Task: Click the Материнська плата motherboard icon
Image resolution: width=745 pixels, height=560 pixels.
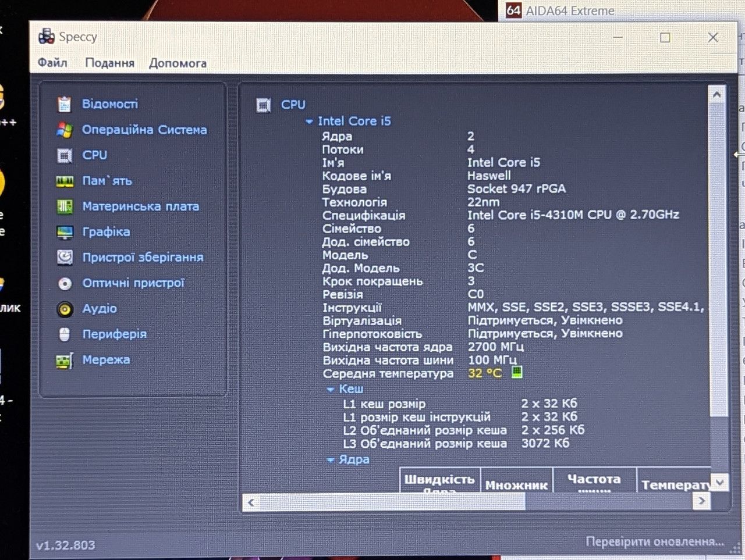Action: coord(64,206)
